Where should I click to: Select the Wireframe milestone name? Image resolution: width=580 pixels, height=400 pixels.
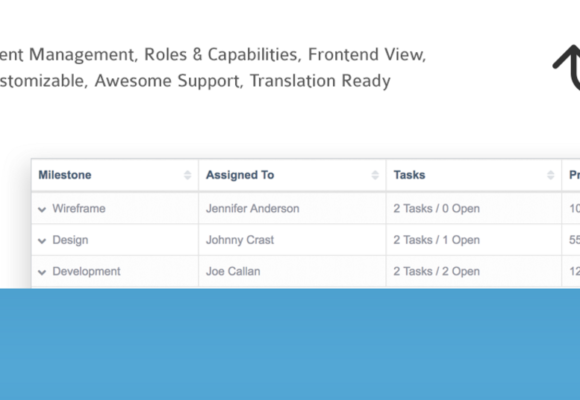click(x=79, y=208)
